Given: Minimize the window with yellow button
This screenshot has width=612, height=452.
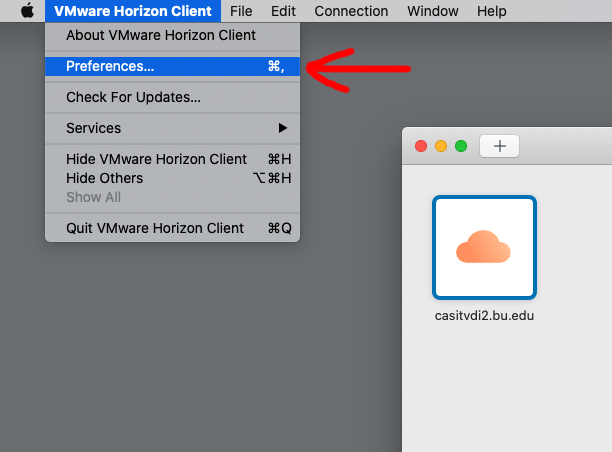Looking at the screenshot, I should point(441,146).
